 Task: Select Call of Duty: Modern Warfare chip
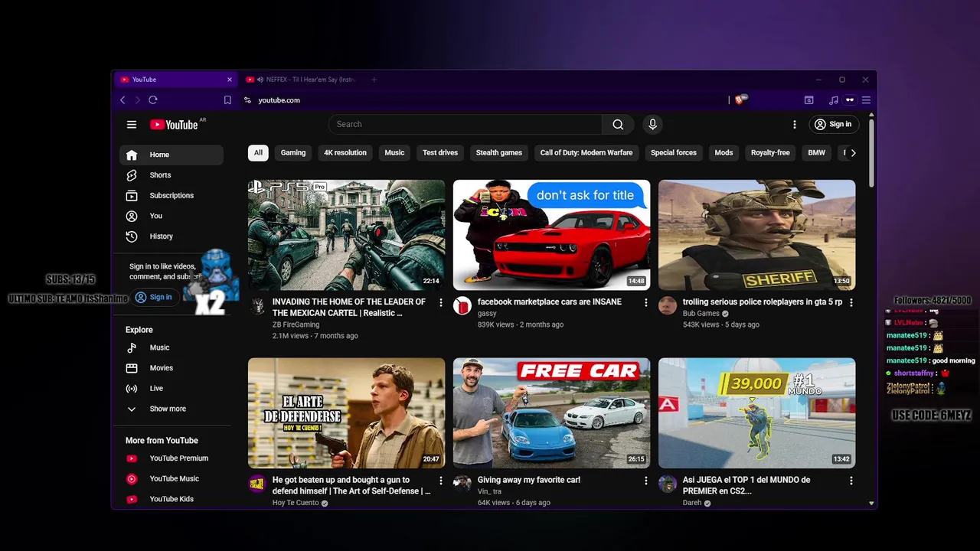tap(586, 152)
